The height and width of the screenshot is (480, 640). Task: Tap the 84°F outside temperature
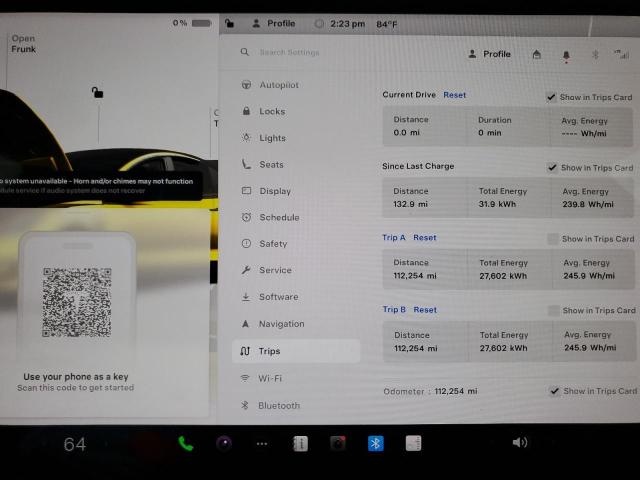click(387, 24)
